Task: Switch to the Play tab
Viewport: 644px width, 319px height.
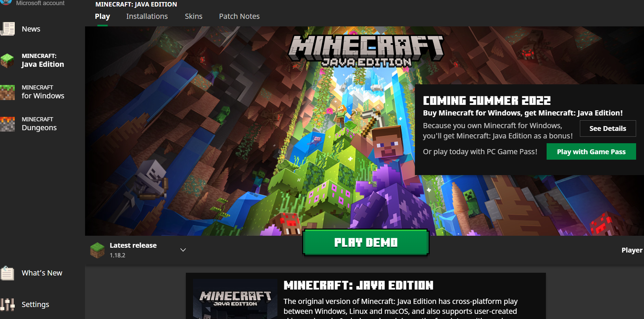Action: [x=102, y=16]
